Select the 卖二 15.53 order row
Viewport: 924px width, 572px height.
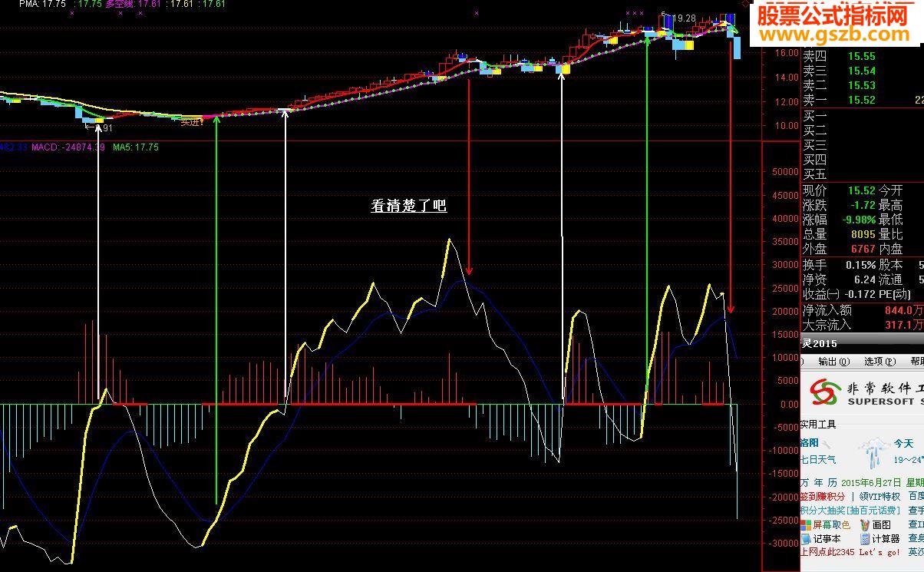863,85
